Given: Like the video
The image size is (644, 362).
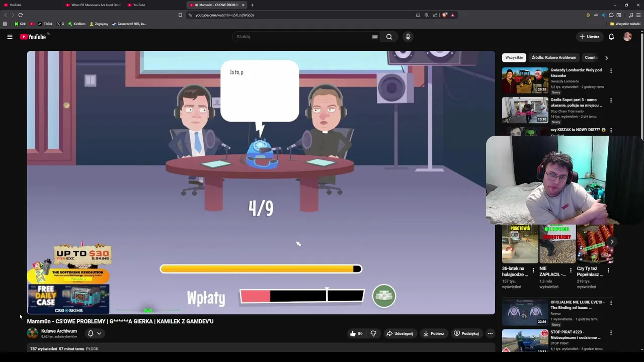Looking at the screenshot, I should pyautogui.click(x=356, y=333).
